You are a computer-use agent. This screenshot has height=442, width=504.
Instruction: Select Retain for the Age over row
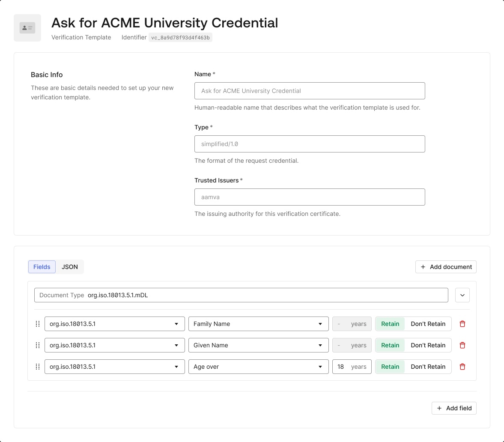pos(390,367)
